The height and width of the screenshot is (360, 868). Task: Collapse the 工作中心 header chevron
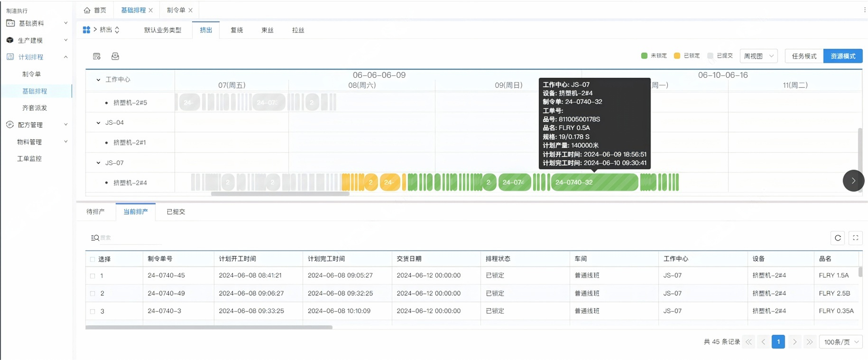pyautogui.click(x=98, y=80)
